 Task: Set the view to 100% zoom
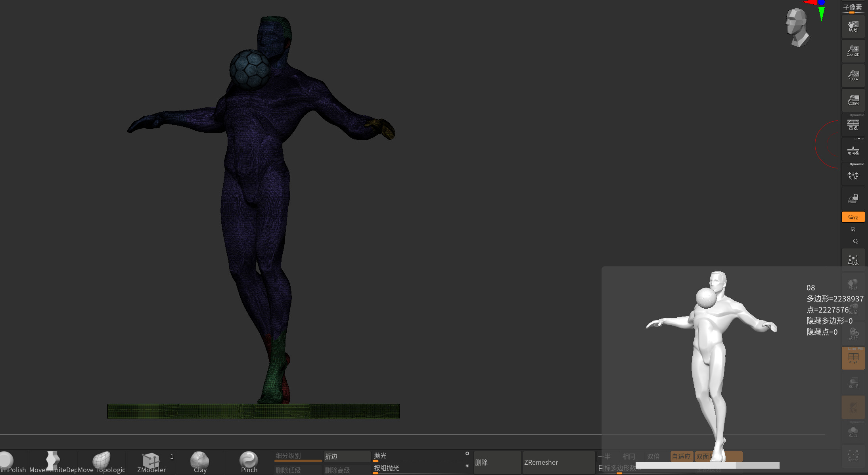click(853, 76)
